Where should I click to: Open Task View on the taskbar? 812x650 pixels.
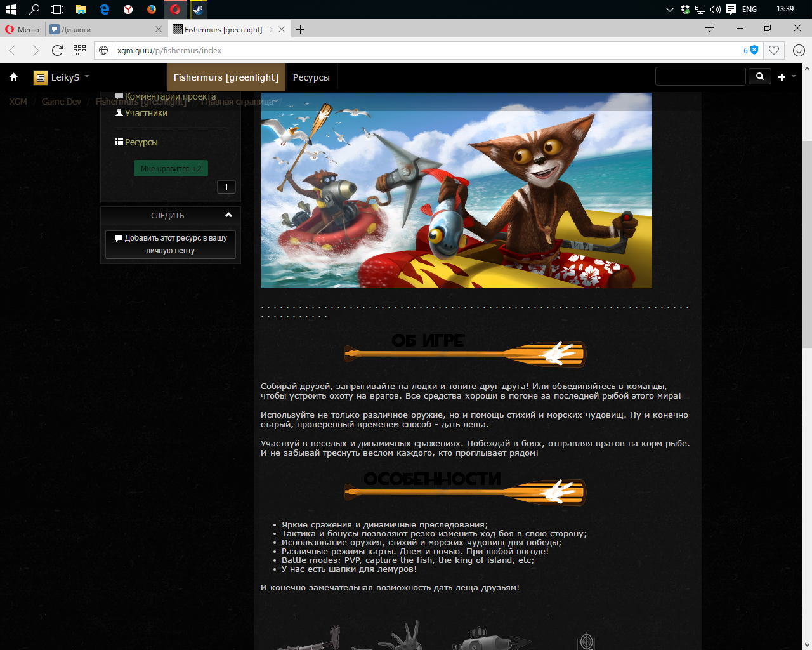[57, 9]
